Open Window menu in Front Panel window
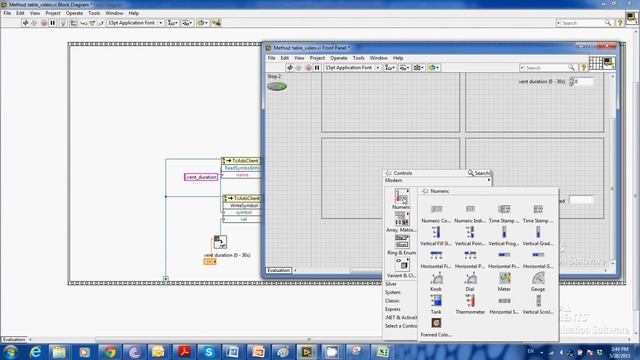640x360 pixels. point(378,58)
